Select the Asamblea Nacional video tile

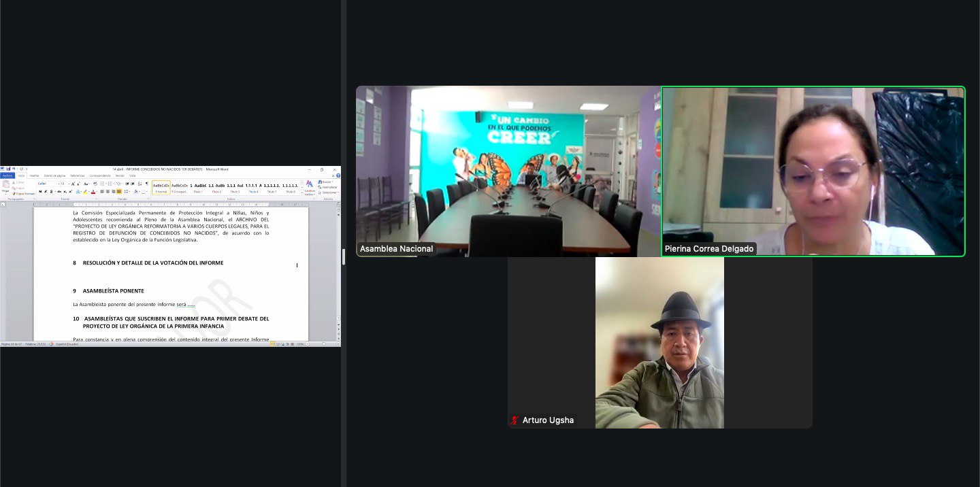tap(508, 171)
